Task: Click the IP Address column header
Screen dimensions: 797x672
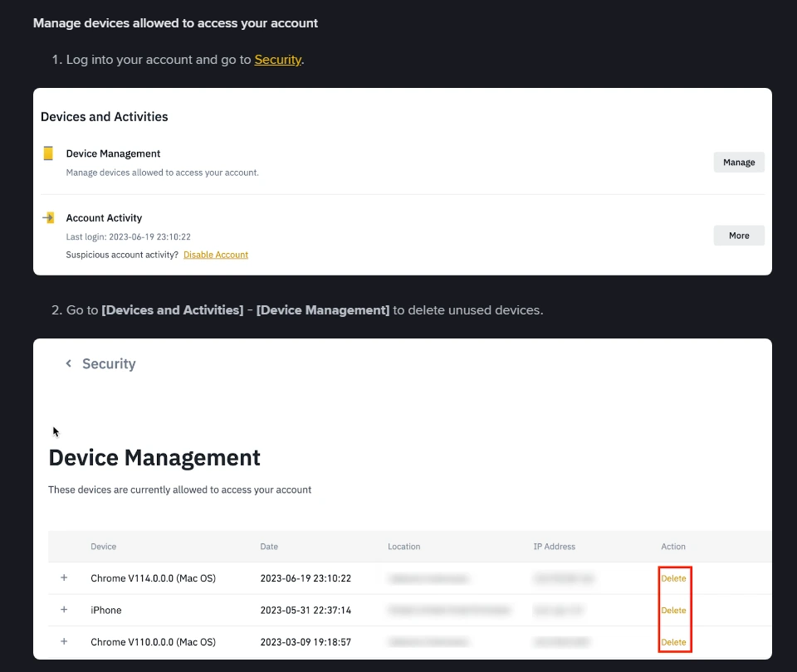Action: point(554,547)
